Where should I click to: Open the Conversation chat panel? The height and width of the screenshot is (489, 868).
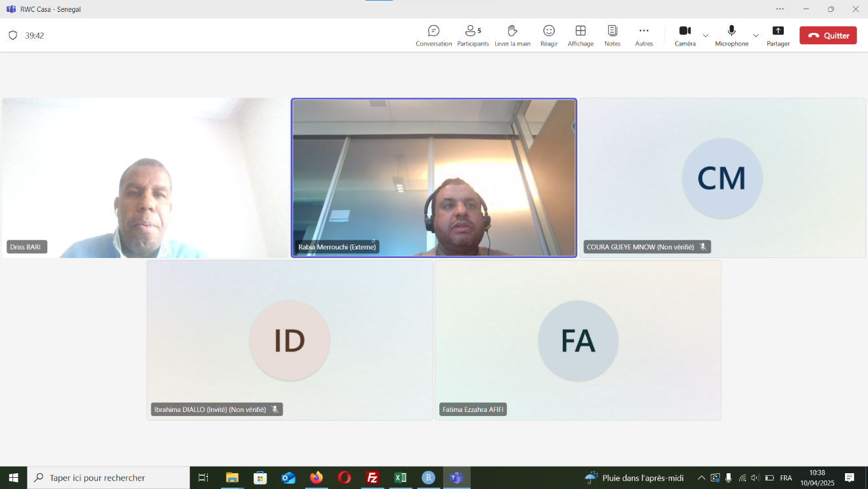433,36
